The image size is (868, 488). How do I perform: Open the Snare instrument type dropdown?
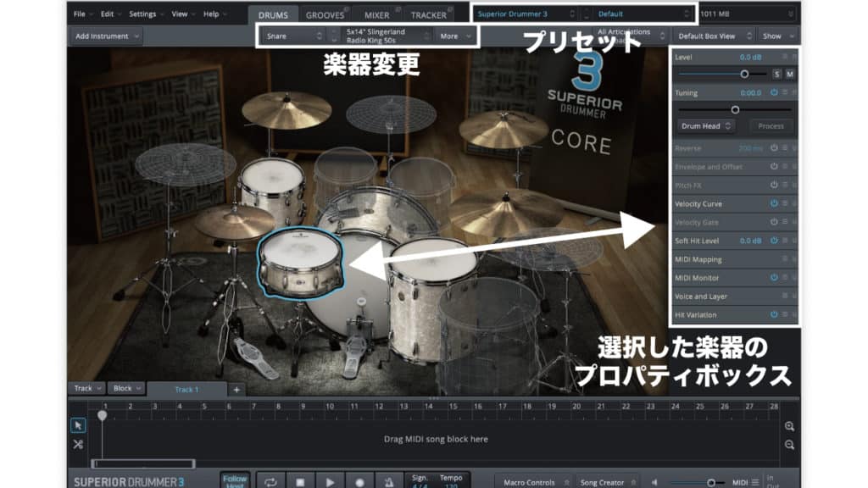tap(293, 36)
